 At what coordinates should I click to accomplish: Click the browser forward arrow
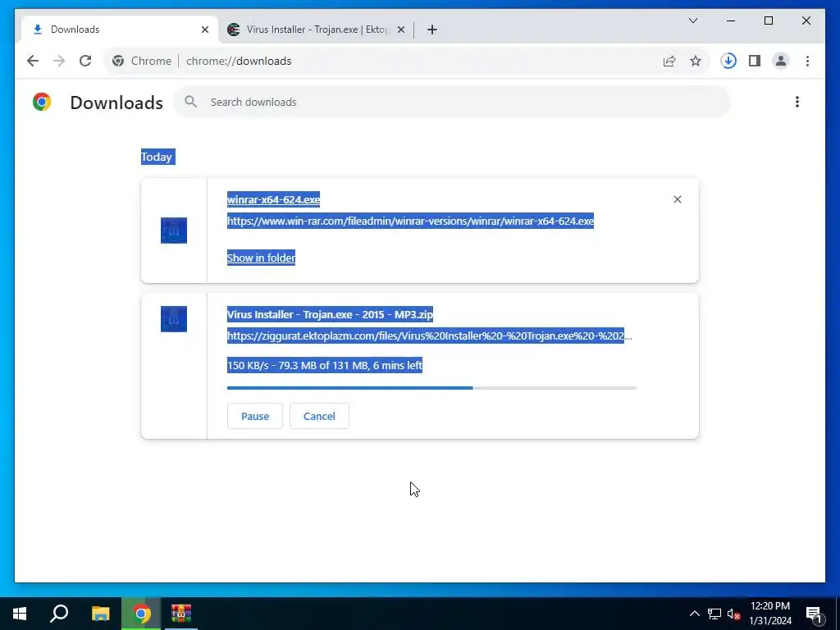59,61
